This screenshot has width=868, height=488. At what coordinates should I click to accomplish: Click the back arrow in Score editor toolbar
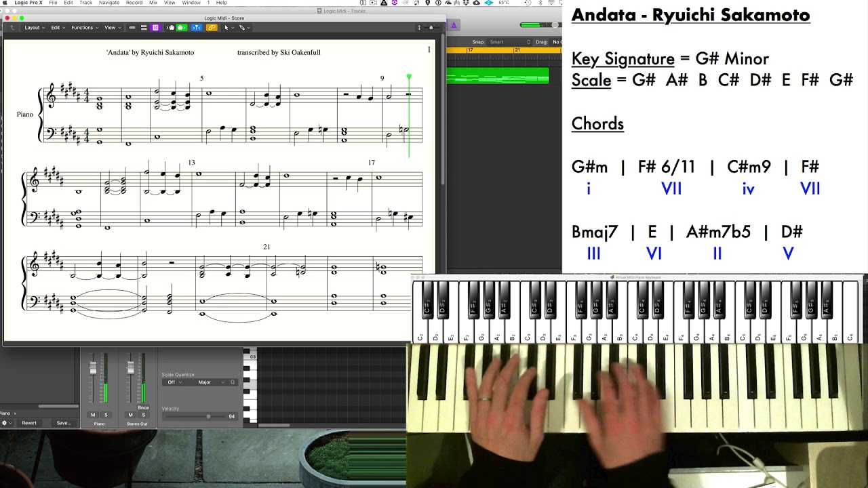(x=12, y=28)
